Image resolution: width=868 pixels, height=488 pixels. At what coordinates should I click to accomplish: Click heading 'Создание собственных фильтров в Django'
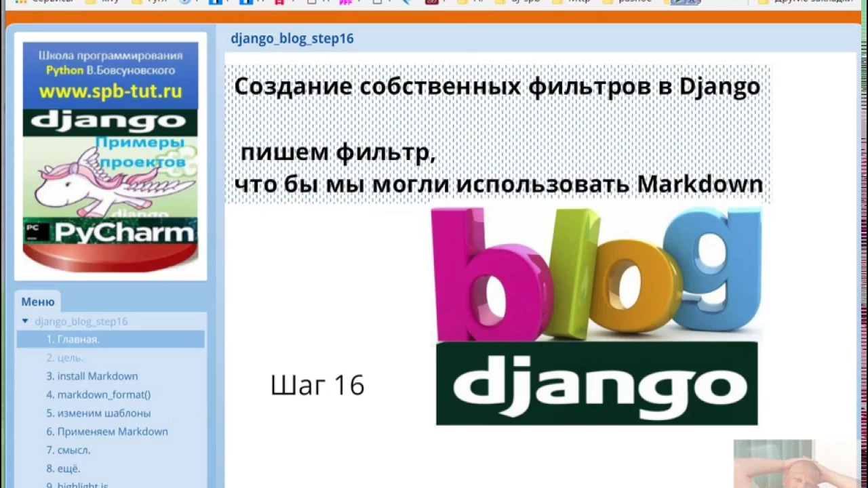point(497,87)
